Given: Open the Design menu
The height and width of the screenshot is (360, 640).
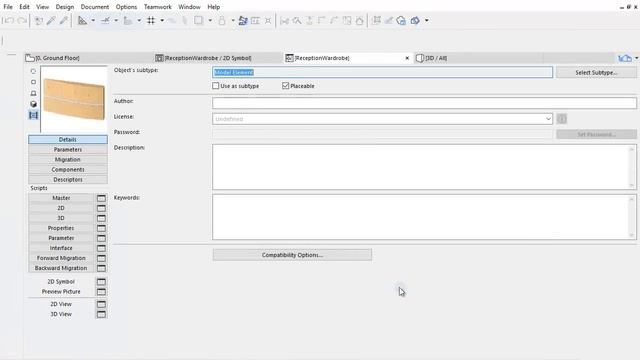Looking at the screenshot, I should (65, 7).
